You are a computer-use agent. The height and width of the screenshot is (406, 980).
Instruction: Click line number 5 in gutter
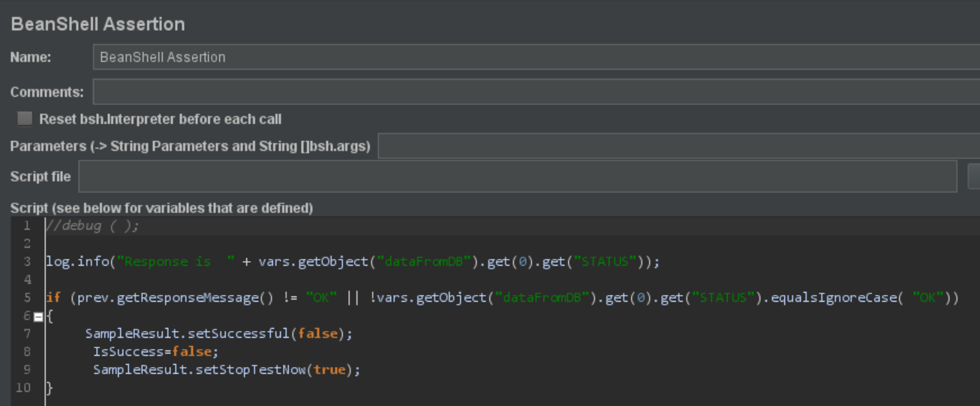(x=27, y=298)
